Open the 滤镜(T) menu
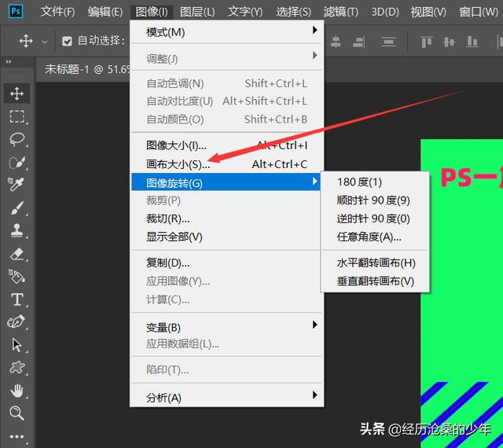This screenshot has width=503, height=448. coord(340,12)
